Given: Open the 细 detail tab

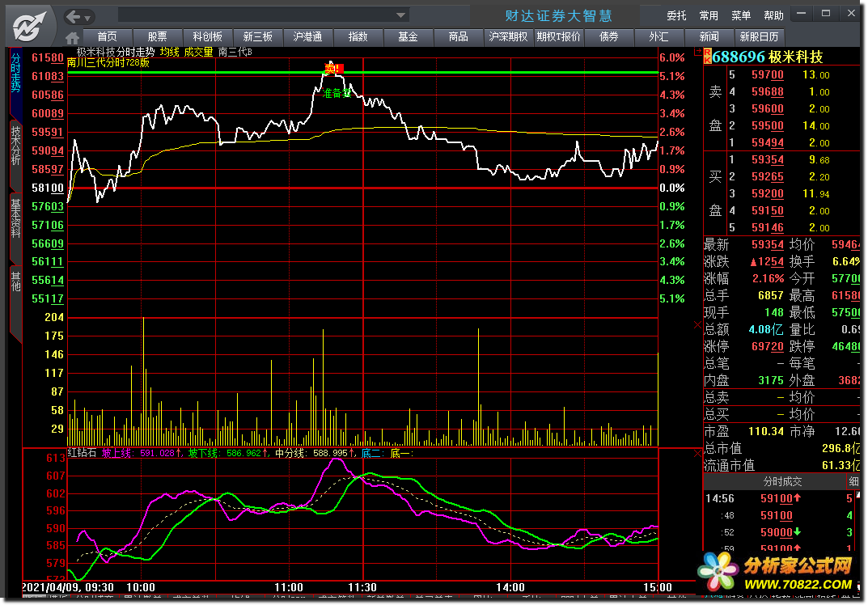Looking at the screenshot, I should click(853, 481).
